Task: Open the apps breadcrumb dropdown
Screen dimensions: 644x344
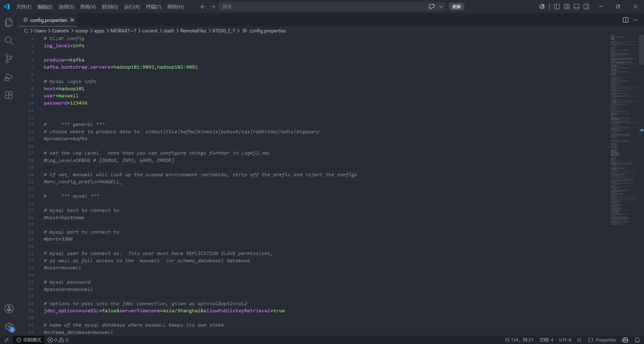Action: (x=99, y=31)
